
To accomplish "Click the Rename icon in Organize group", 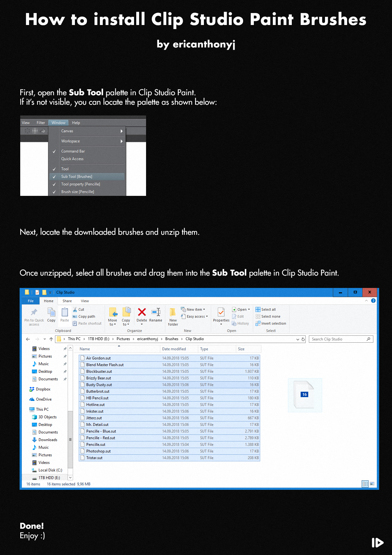I will (156, 312).
